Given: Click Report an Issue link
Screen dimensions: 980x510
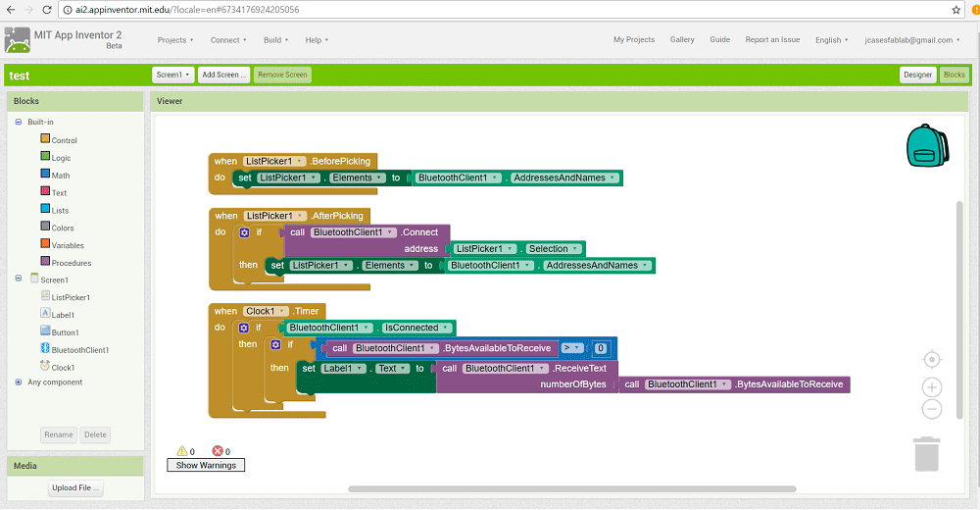Looking at the screenshot, I should pyautogui.click(x=772, y=39).
